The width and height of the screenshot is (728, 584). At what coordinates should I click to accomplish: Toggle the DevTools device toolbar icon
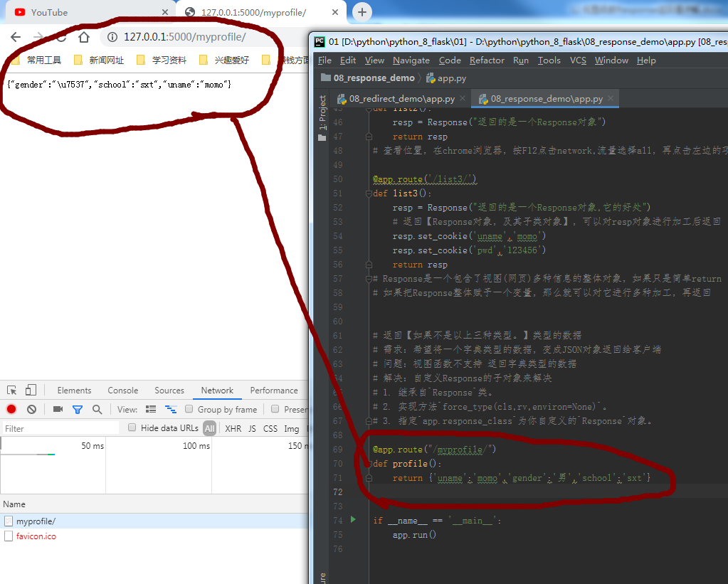[x=31, y=391]
